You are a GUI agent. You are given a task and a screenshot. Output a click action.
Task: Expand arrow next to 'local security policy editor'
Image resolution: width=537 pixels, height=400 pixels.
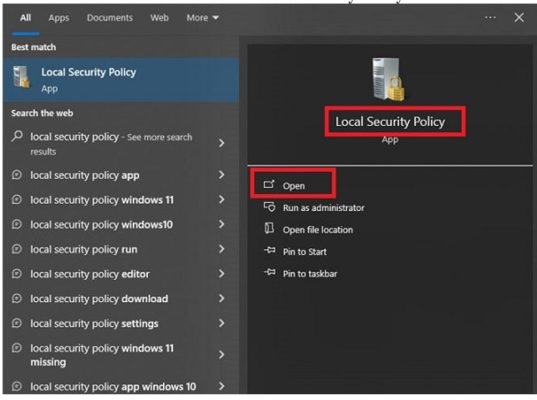coord(222,274)
